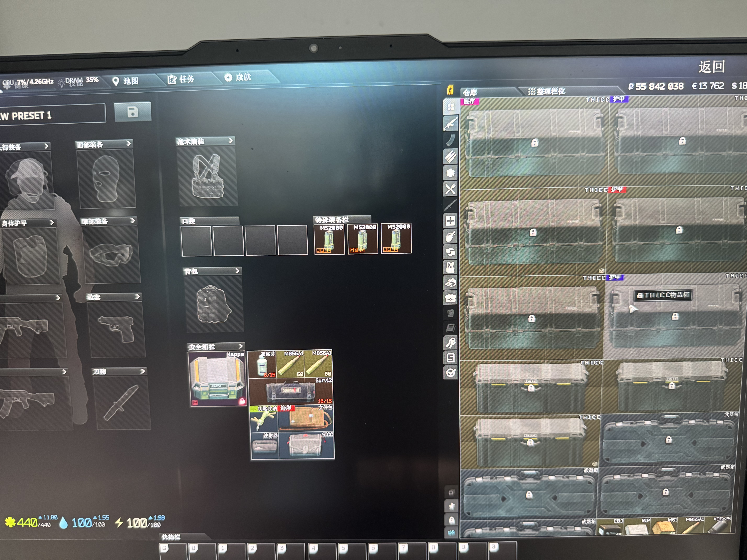Expand the 安全箱栏 secure container arrow
The width and height of the screenshot is (747, 560).
pos(241,346)
